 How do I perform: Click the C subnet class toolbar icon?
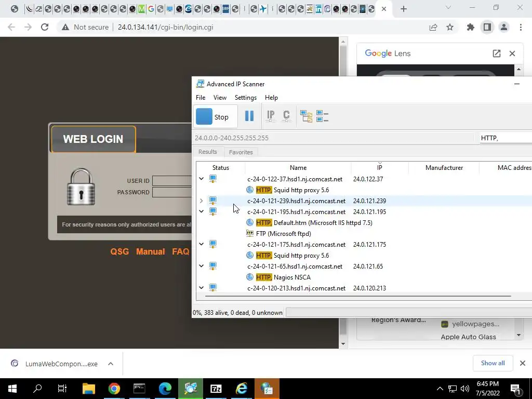[x=286, y=116]
